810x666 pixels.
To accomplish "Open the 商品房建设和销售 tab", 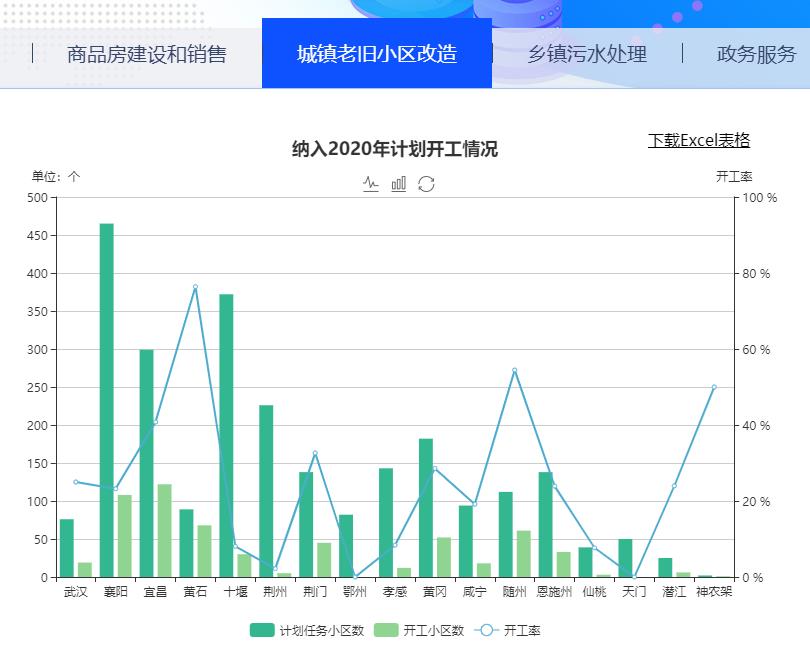I will pos(146,54).
